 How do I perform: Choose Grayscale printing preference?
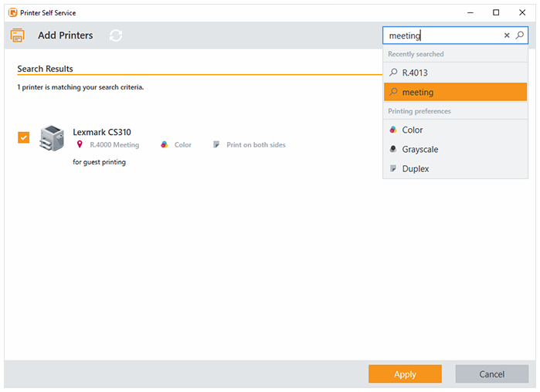[455, 149]
